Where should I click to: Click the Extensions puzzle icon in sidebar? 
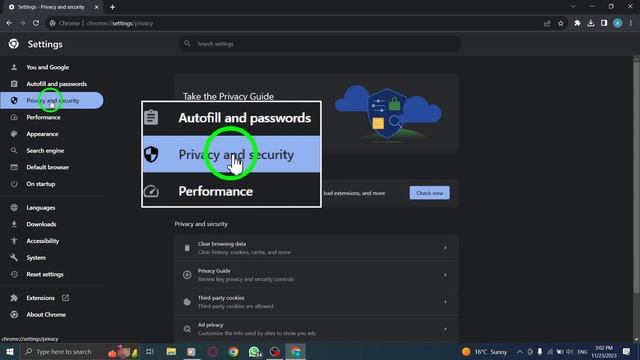coord(14,298)
